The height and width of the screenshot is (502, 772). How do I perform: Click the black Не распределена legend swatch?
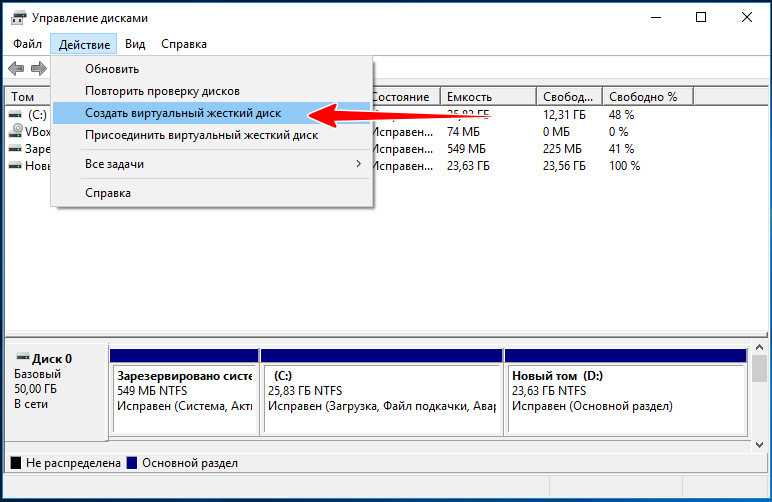[x=16, y=463]
